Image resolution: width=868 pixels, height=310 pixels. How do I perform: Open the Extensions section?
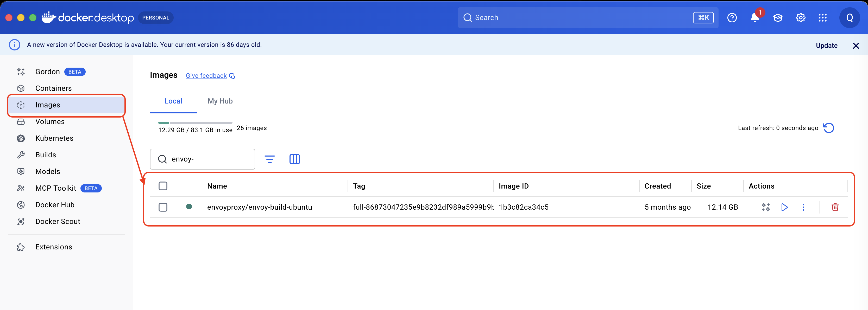coord(67,247)
